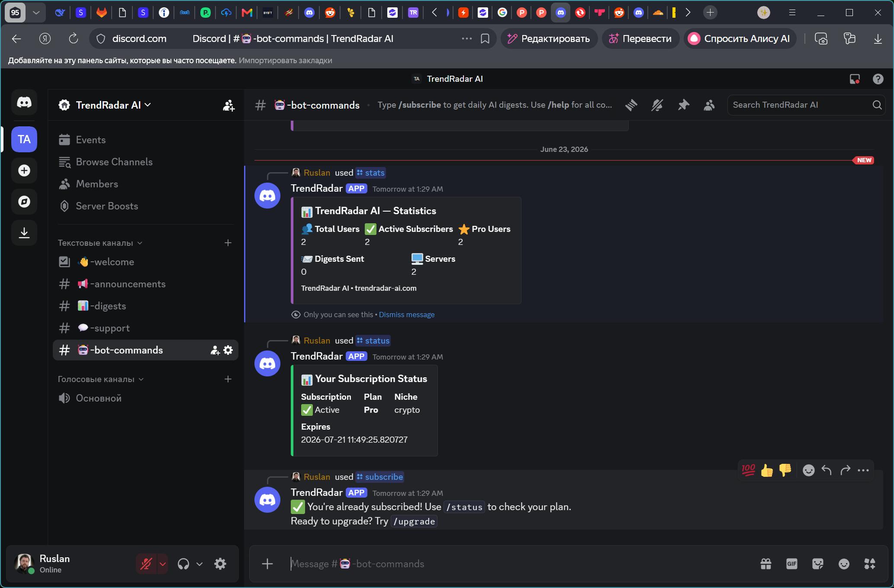Forward the subscribe message
The image size is (894, 588).
tap(845, 470)
